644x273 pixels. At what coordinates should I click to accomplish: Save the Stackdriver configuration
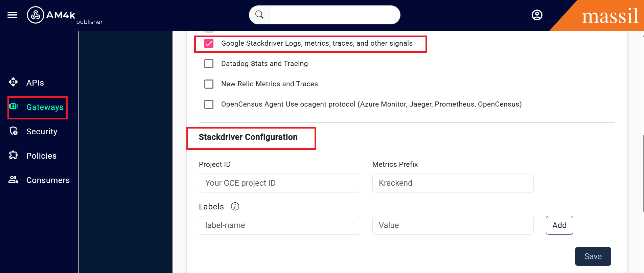(593, 256)
